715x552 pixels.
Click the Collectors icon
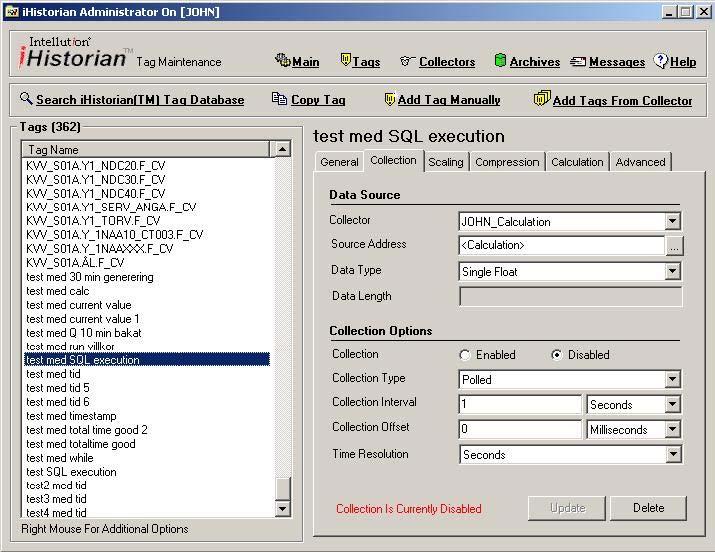pos(407,61)
